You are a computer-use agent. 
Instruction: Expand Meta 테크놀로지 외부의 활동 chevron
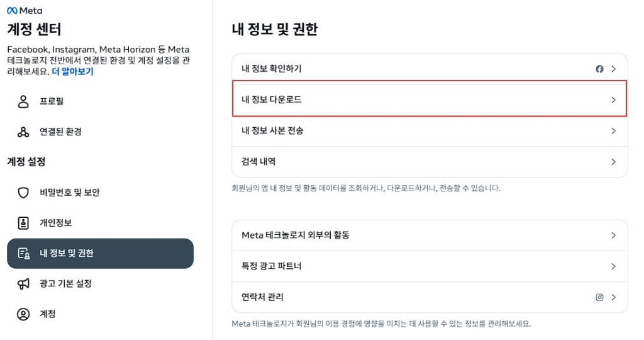coord(614,235)
